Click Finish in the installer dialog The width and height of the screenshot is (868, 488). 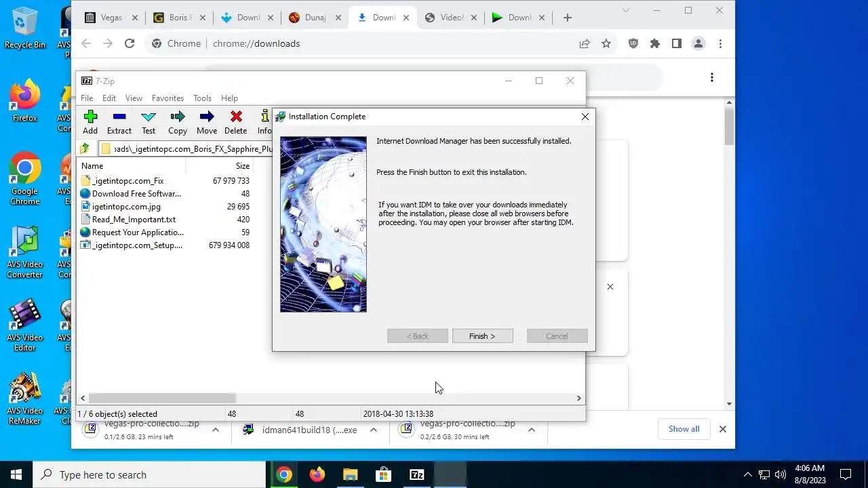482,336
